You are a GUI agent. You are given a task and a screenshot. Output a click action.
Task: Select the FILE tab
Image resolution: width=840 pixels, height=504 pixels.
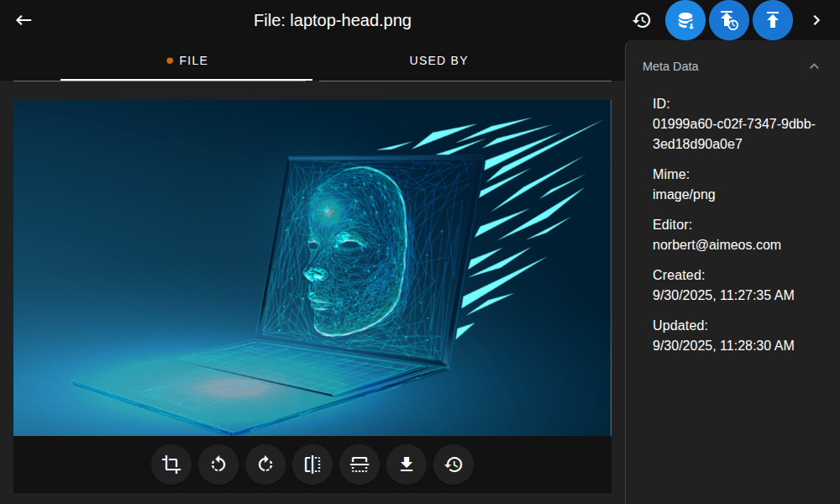point(186,60)
